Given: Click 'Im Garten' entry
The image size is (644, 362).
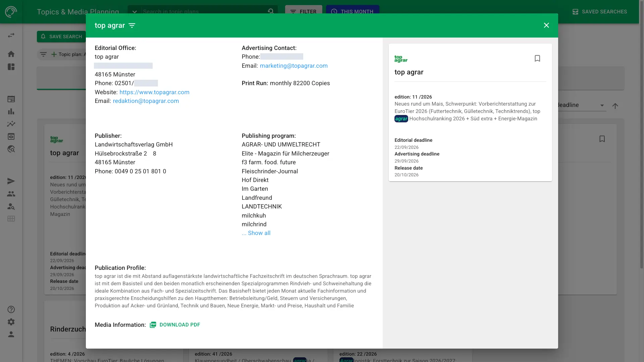Looking at the screenshot, I should tap(255, 189).
